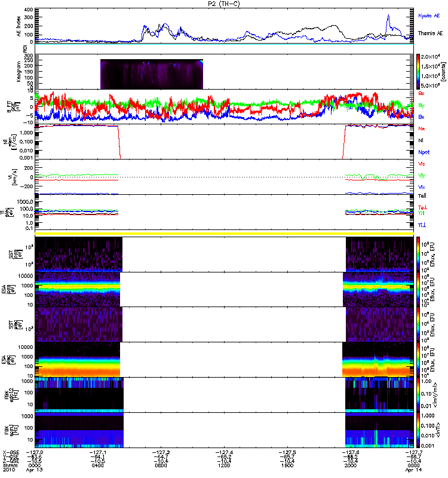Click the X-GSE row label

coord(10,453)
